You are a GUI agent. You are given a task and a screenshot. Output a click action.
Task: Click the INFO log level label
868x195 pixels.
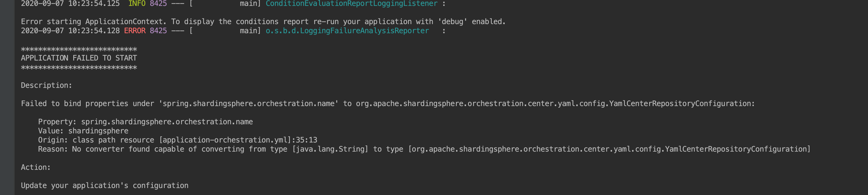(137, 4)
